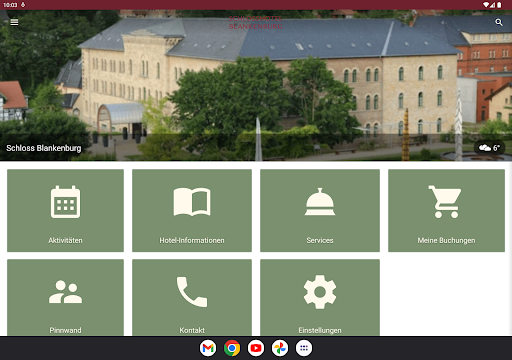The width and height of the screenshot is (512, 360).
Task: Tap the Kontakt phone tile
Action: pyautogui.click(x=192, y=297)
